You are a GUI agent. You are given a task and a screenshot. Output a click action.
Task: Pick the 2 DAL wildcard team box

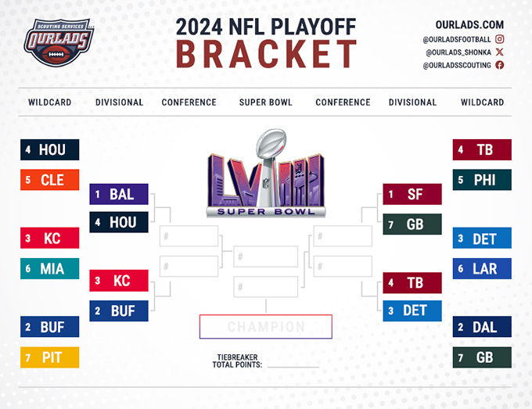tap(482, 327)
